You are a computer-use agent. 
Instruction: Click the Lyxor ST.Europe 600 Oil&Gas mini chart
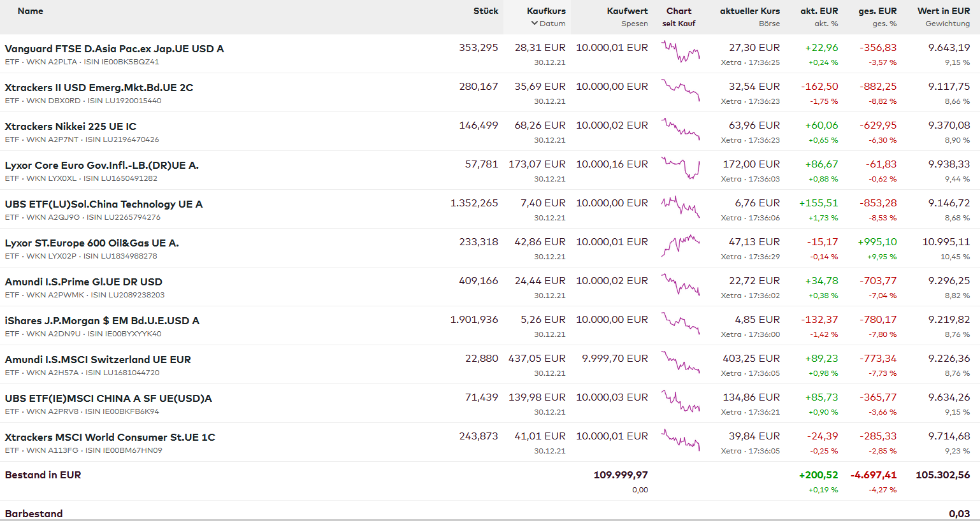click(x=680, y=246)
